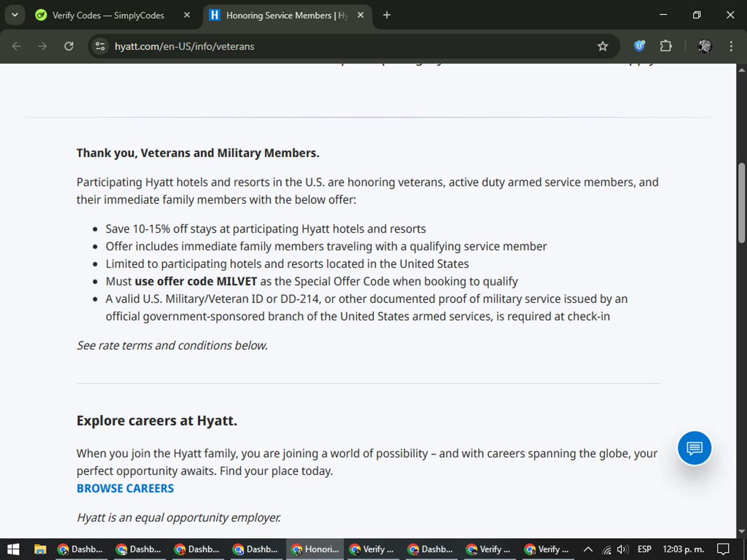The width and height of the screenshot is (747, 560).
Task: Open the Extensions puzzle icon
Action: 666,46
